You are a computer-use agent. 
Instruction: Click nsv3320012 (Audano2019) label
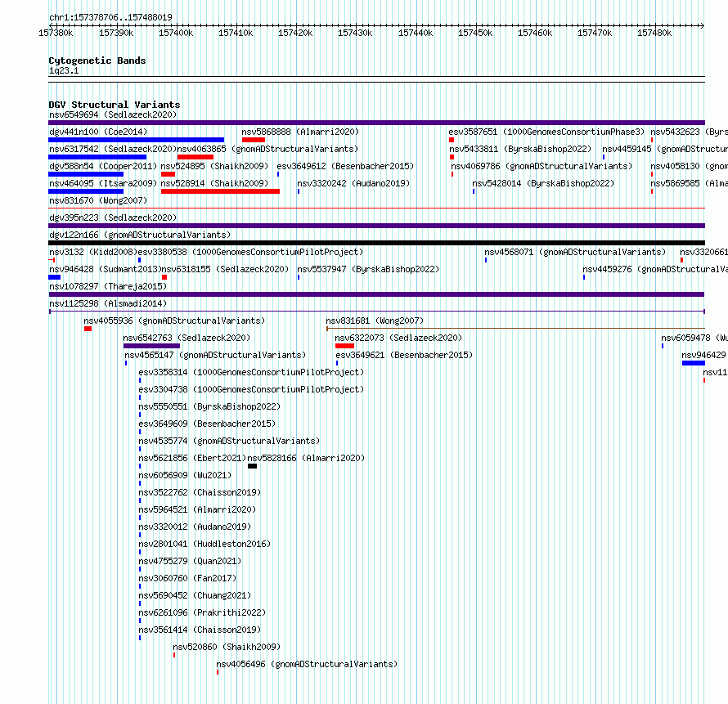pyautogui.click(x=195, y=527)
